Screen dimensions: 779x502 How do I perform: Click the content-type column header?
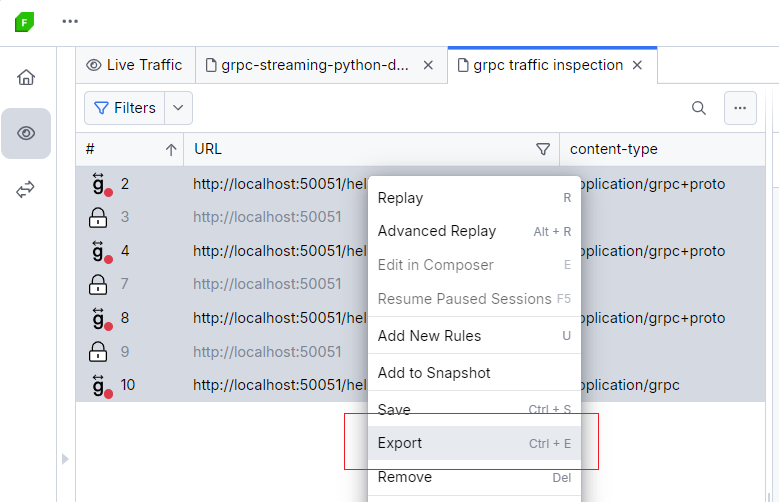coord(662,149)
